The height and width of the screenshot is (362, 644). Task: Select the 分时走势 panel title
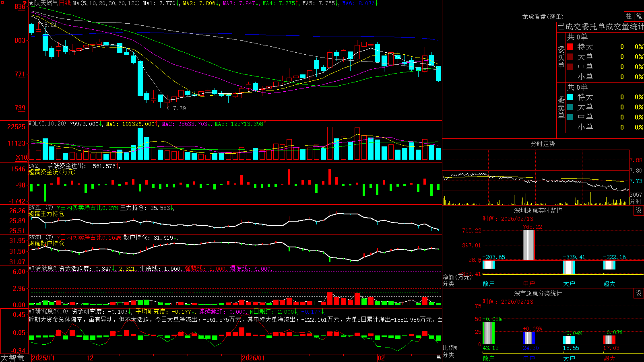click(543, 144)
